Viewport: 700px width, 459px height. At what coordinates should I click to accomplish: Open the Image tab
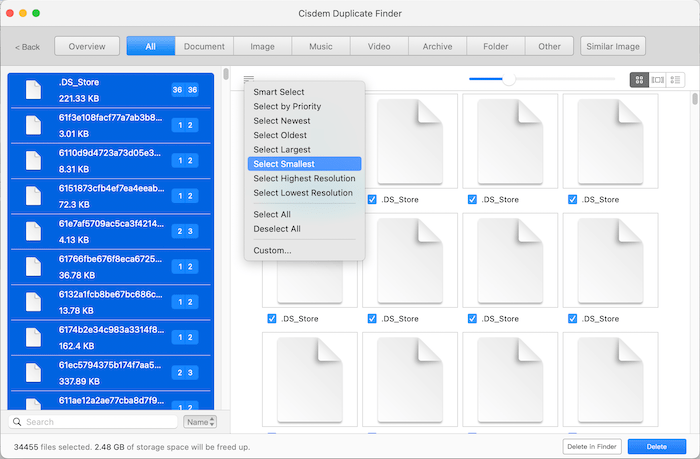point(263,46)
